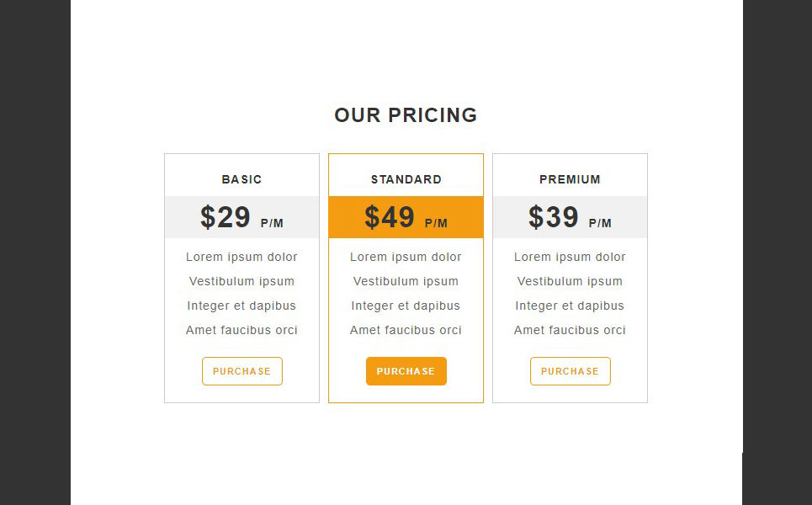Click 'Lorem ipsum dolor' in Standard card
Image resolution: width=812 pixels, height=505 pixels.
(x=406, y=257)
